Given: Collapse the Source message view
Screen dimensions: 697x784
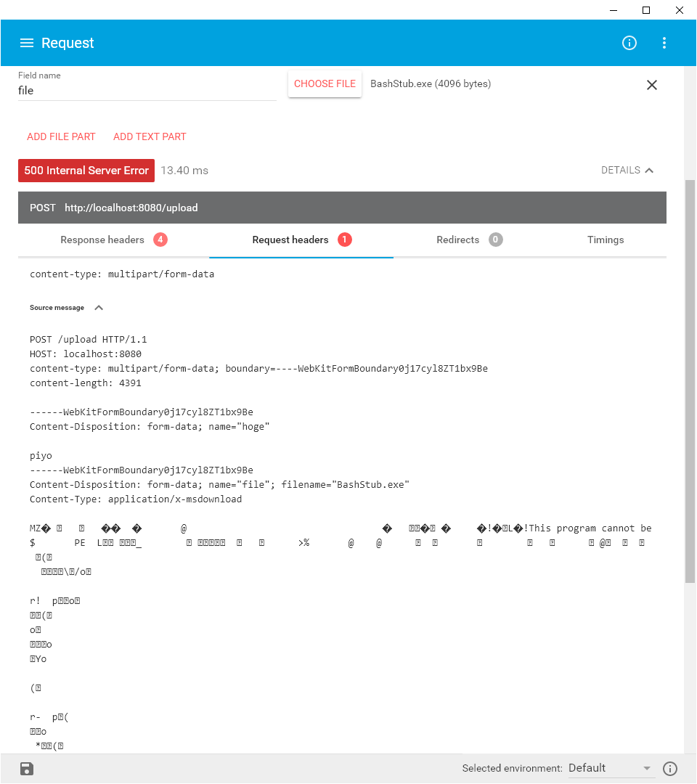Looking at the screenshot, I should [x=99, y=307].
